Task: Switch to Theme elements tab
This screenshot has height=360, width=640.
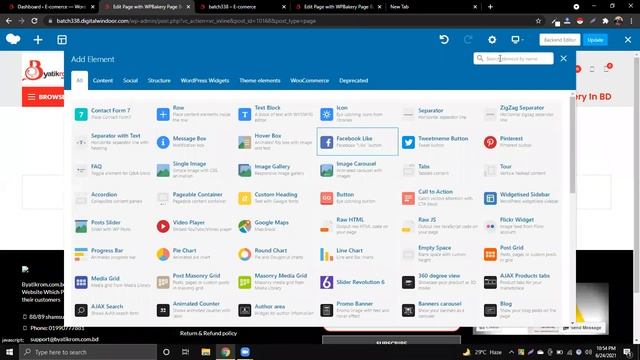Action: click(x=260, y=80)
